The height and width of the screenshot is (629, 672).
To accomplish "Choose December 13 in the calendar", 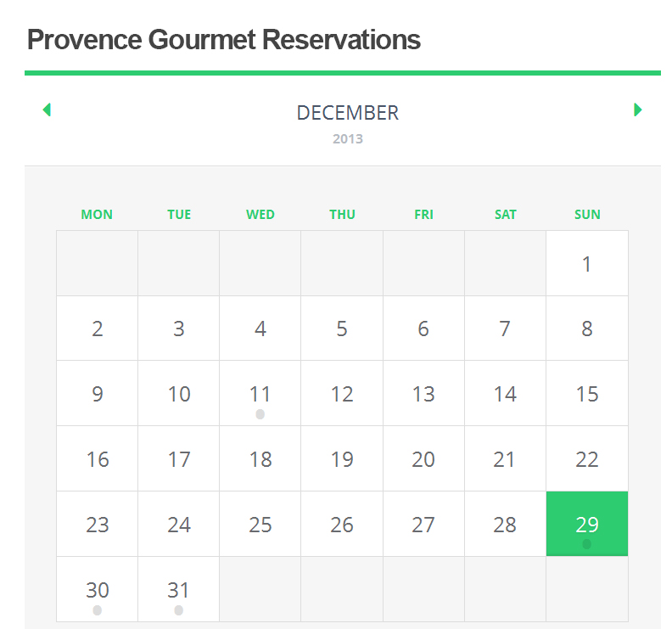I will [x=423, y=394].
